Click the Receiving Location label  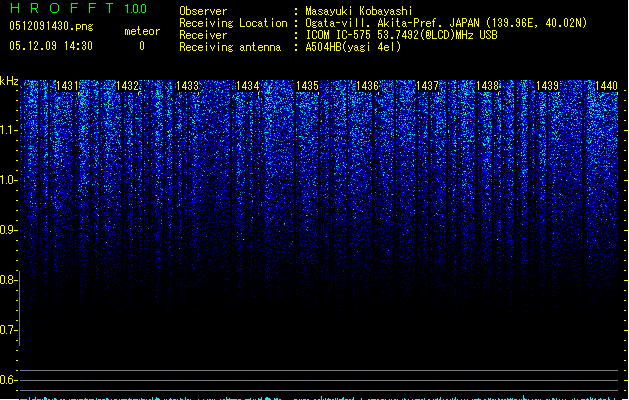[x=233, y=23]
